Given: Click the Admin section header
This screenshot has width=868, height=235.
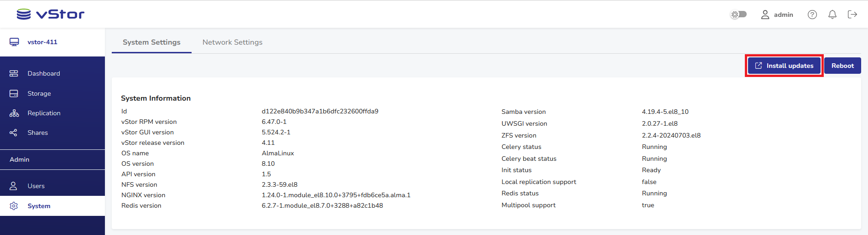Looking at the screenshot, I should pos(20,159).
